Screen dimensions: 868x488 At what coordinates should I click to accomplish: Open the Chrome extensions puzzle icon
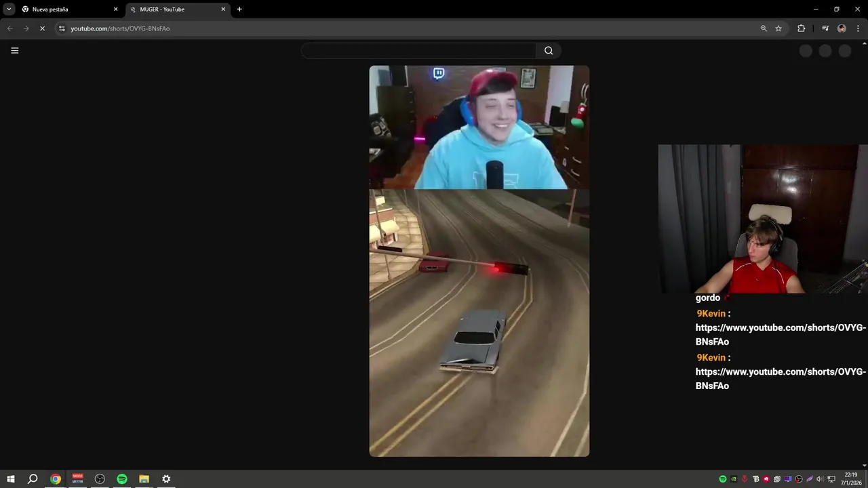(x=802, y=28)
